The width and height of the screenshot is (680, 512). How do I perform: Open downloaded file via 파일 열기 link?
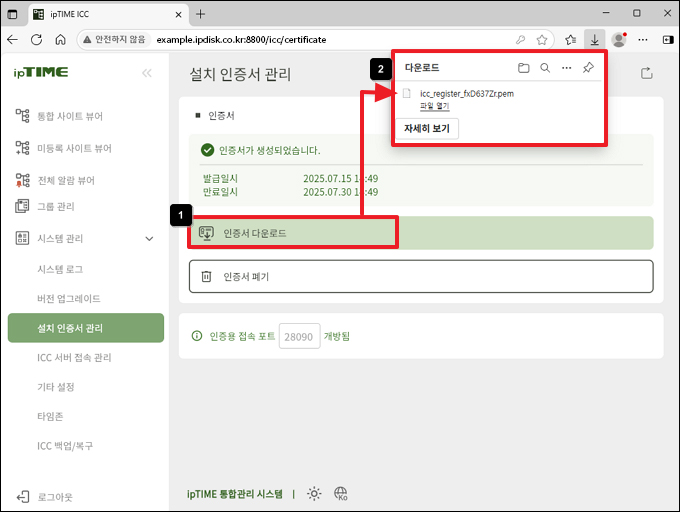click(x=434, y=106)
